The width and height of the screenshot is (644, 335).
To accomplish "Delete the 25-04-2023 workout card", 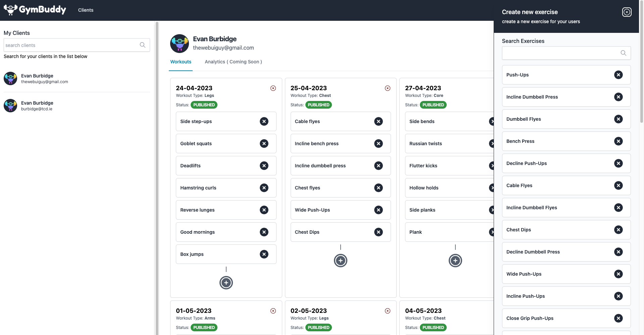I will pos(388,88).
